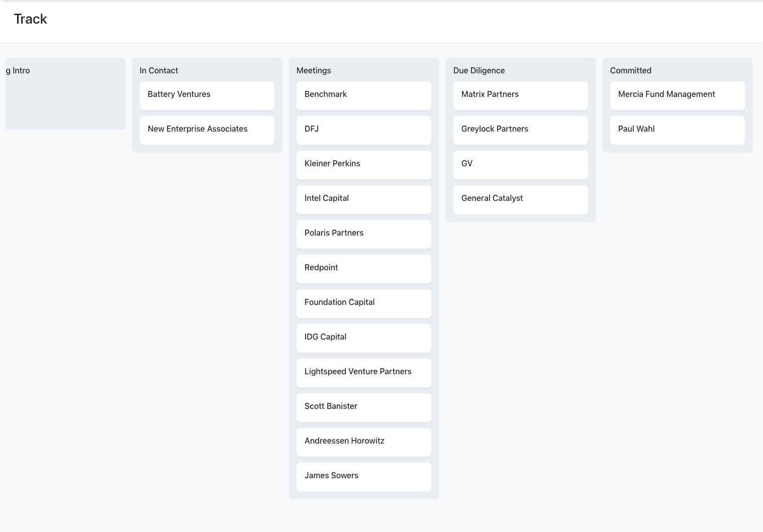Click the Scott Banister card

tap(364, 407)
